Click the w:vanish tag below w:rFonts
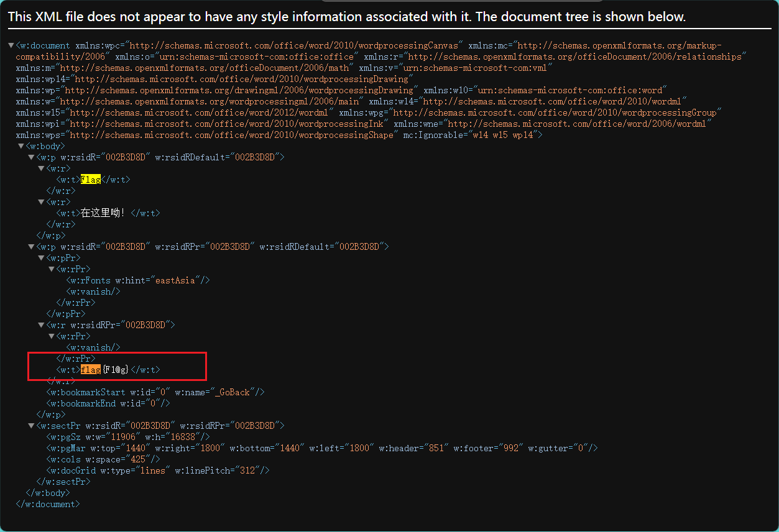Image resolution: width=779 pixels, height=532 pixels. pyautogui.click(x=93, y=291)
